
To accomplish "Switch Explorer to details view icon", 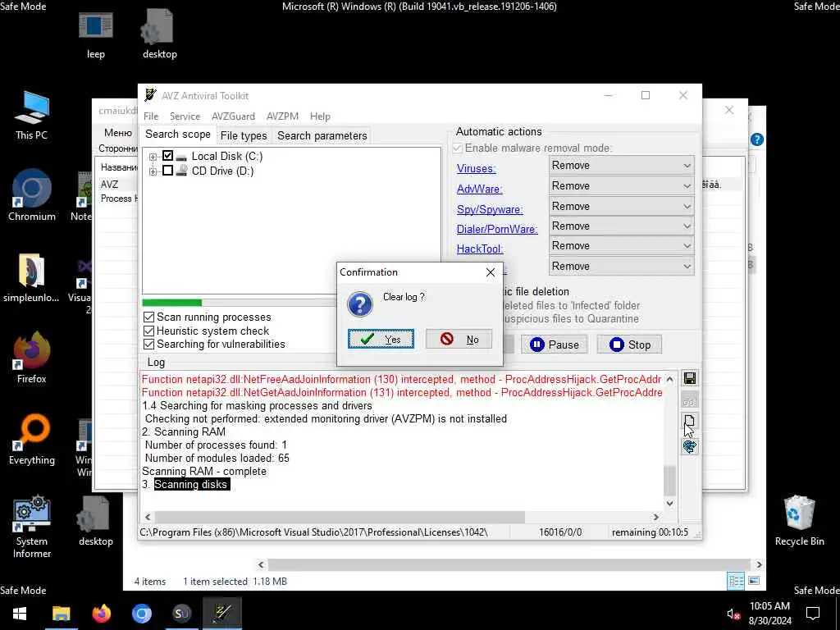I will point(736,581).
